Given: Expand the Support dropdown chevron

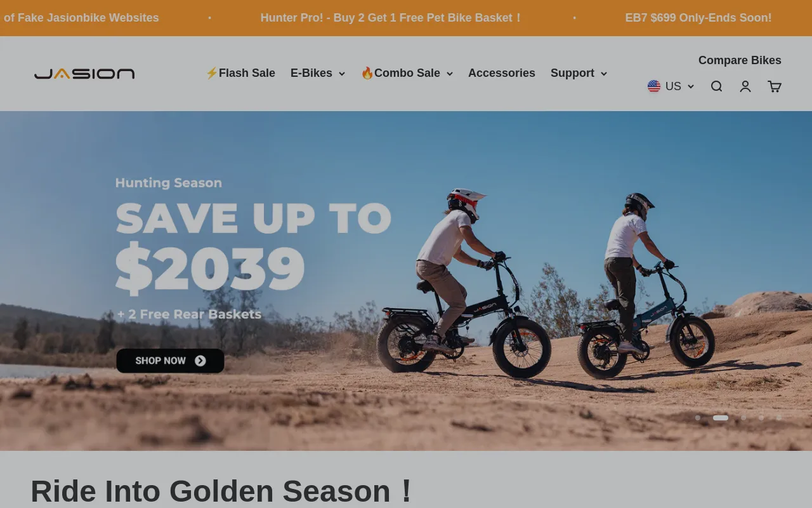Looking at the screenshot, I should (604, 74).
